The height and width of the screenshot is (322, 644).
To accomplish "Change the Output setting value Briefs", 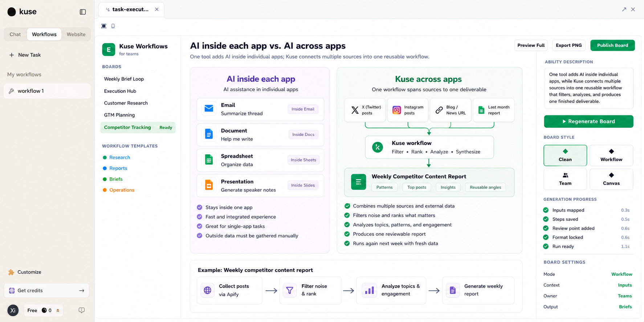I will coord(625,307).
